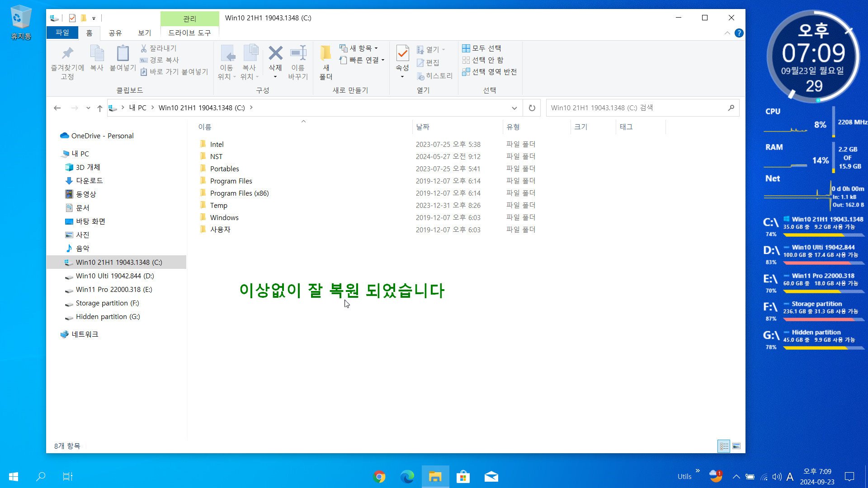Select Win11 Pro 22000.318 (E:) in navigation pane

tap(114, 289)
